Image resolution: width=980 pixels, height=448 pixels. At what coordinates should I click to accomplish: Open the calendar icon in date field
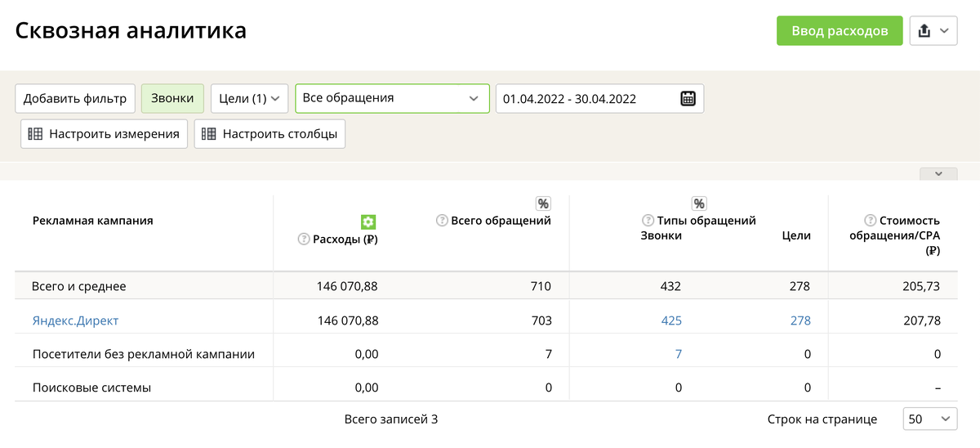tap(688, 99)
